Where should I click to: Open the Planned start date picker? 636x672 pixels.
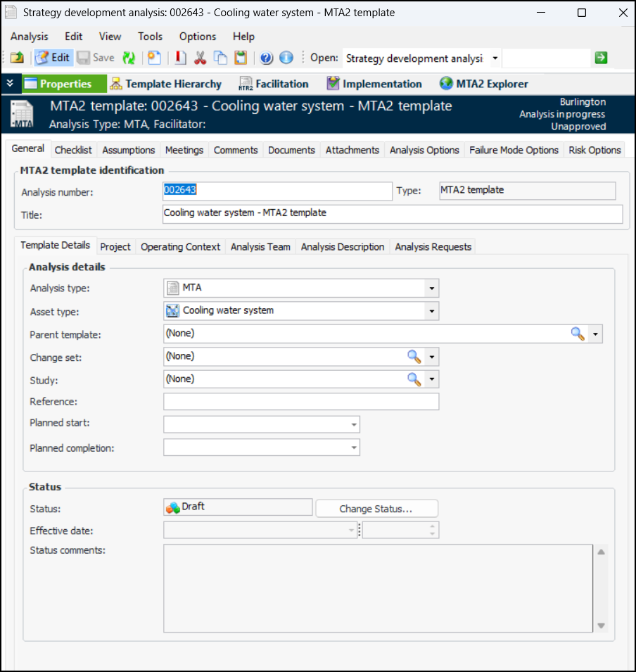(352, 425)
